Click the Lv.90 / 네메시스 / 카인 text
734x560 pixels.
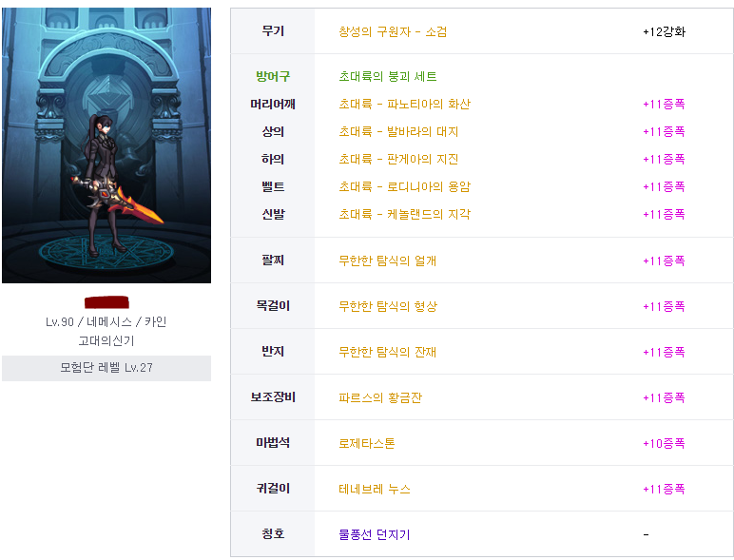click(x=106, y=322)
